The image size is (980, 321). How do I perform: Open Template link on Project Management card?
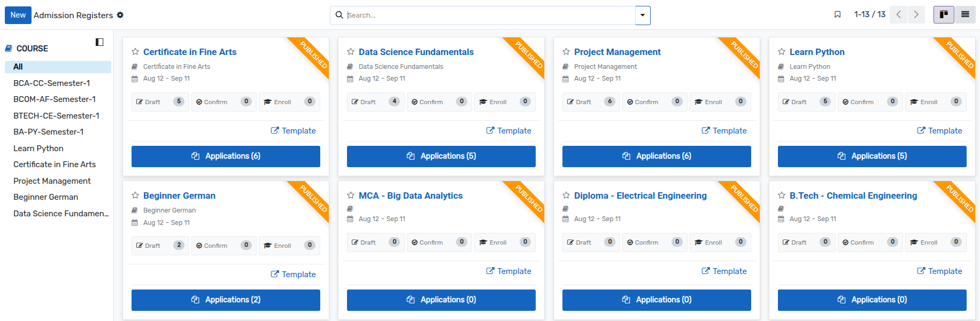pos(724,130)
